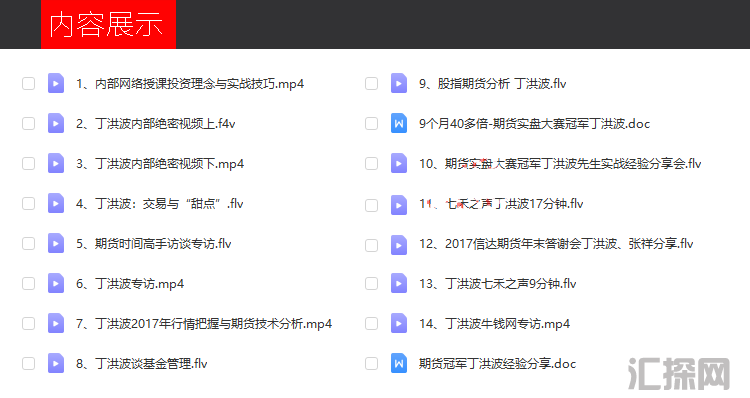Click video icon for 丁洪波谈基金管理.flv
This screenshot has height=398, width=750.
coord(56,363)
